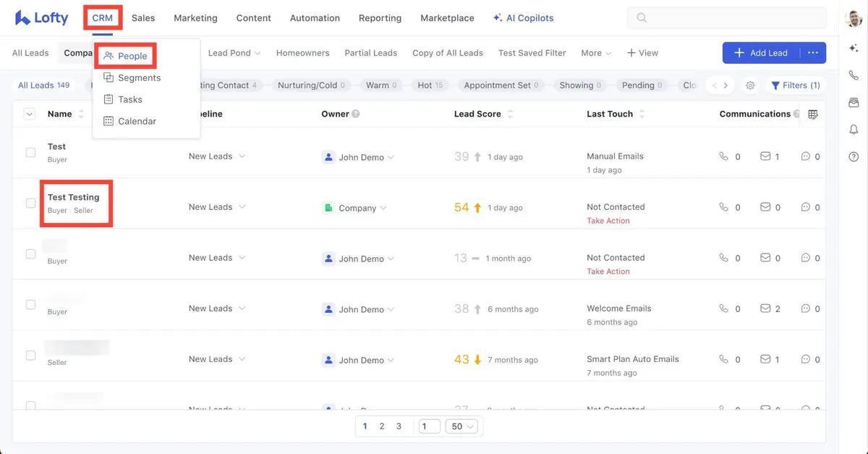Select People from the CRM menu
868x454 pixels.
pyautogui.click(x=130, y=55)
